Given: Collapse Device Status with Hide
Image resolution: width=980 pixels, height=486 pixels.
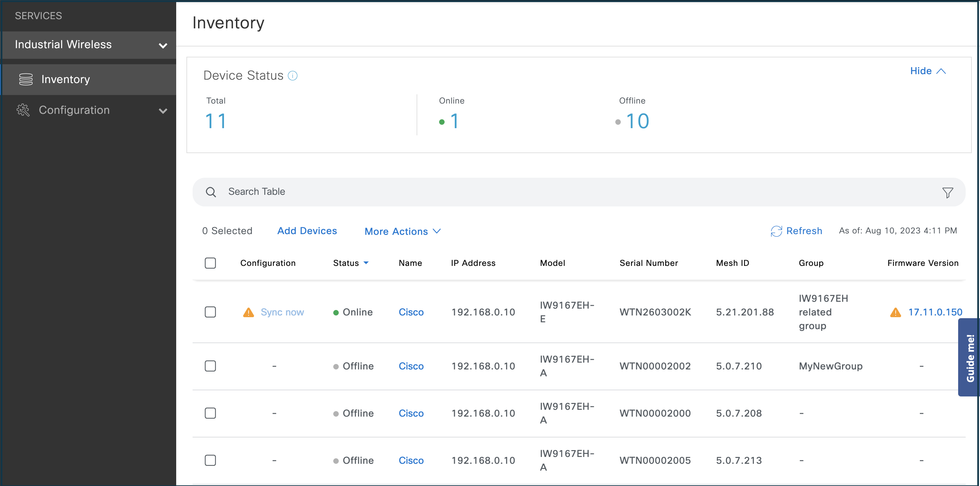Looking at the screenshot, I should 928,71.
